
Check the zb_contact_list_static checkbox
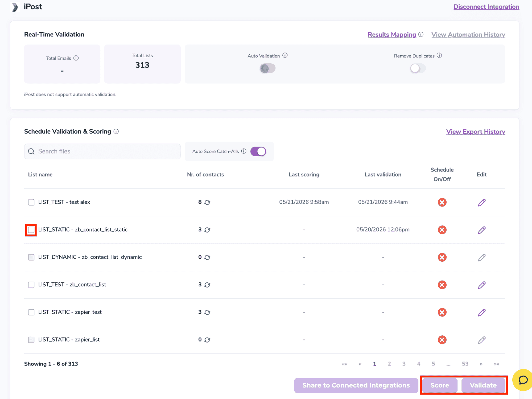coord(31,230)
